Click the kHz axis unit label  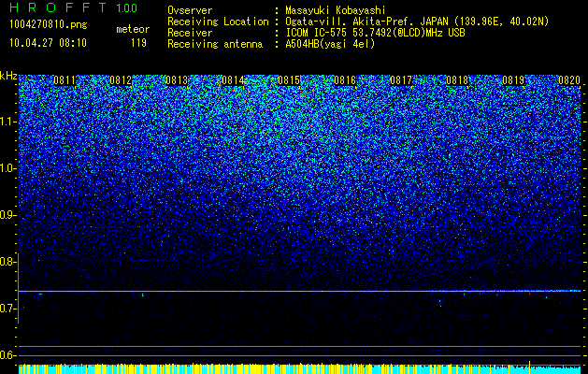coord(8,76)
